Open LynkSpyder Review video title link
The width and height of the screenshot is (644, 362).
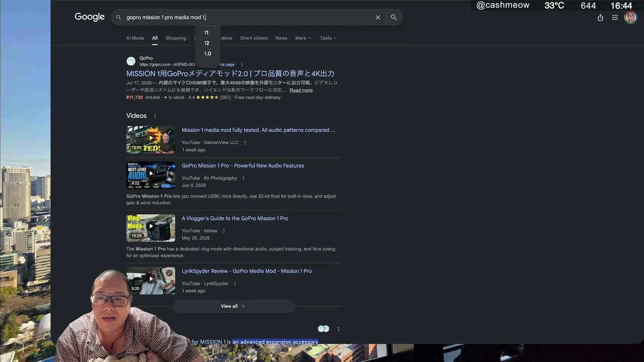[x=247, y=271]
